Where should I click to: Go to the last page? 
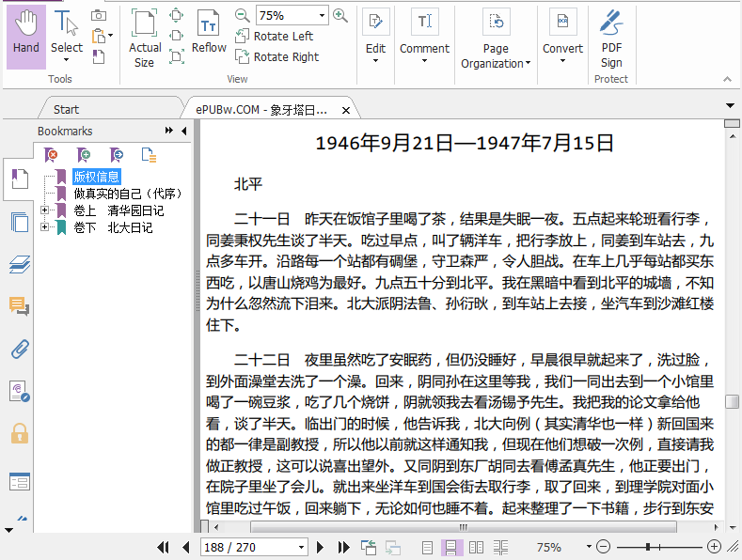tap(339, 547)
